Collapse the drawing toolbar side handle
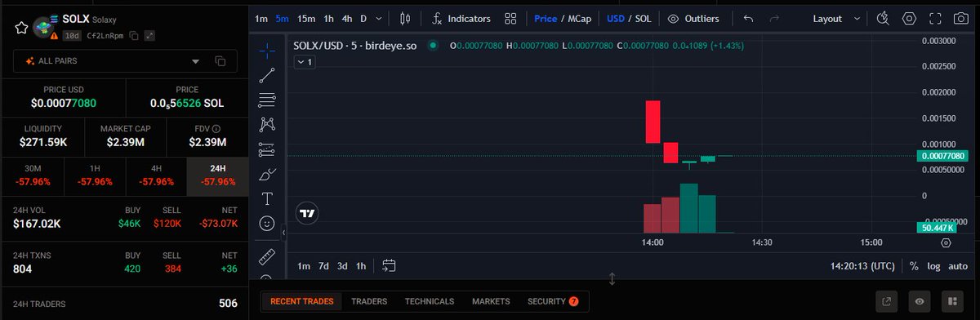The width and height of the screenshot is (980, 320). coord(283,233)
